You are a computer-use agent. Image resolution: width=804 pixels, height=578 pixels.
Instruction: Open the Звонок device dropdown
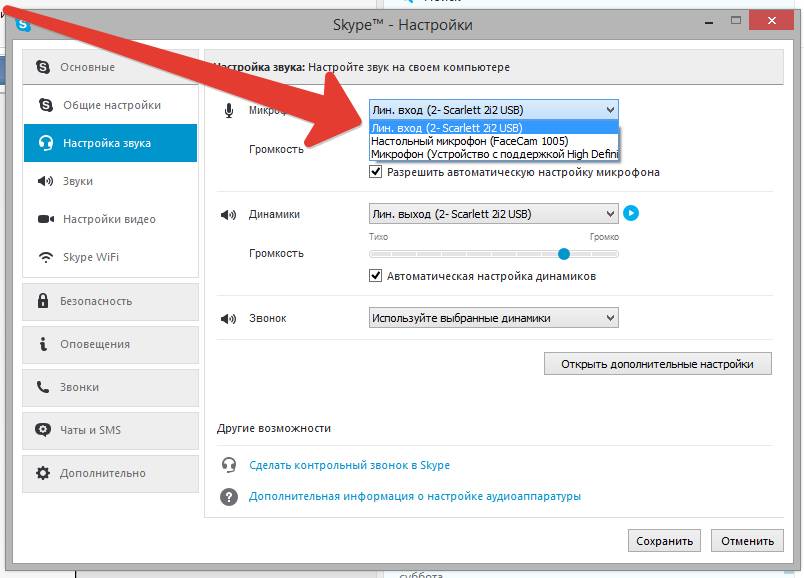494,317
